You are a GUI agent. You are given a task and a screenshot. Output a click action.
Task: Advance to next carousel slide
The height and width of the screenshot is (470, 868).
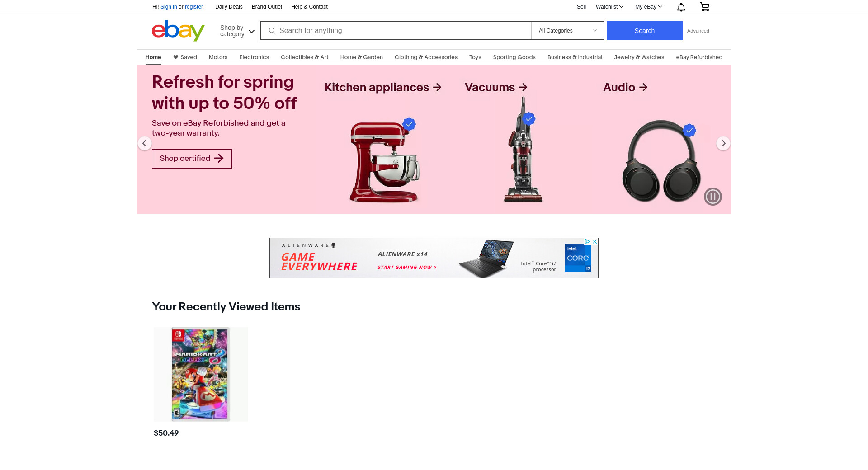pos(723,143)
